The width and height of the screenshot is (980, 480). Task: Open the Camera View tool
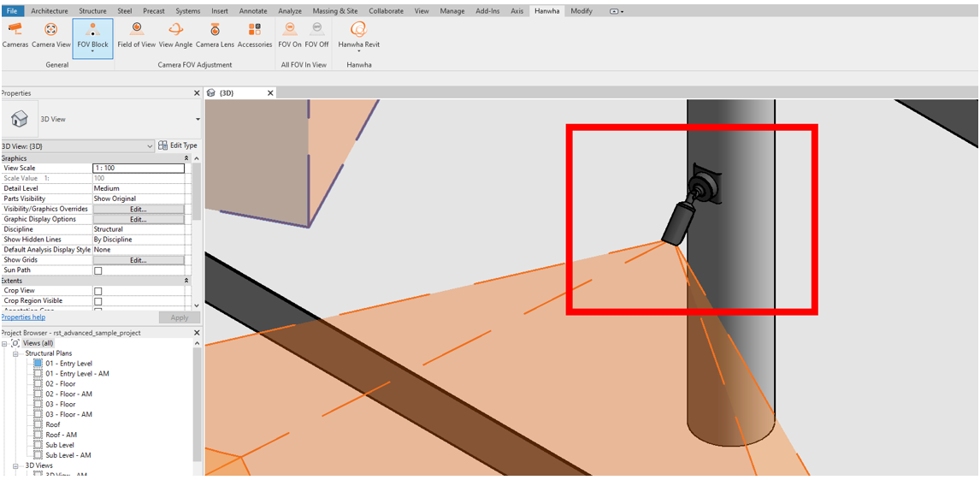(x=51, y=34)
